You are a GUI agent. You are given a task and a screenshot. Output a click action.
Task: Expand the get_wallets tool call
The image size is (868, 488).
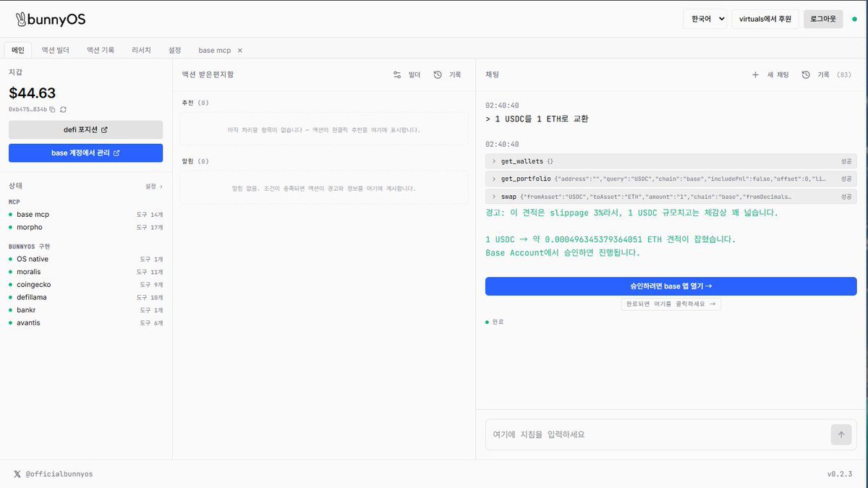coord(671,161)
